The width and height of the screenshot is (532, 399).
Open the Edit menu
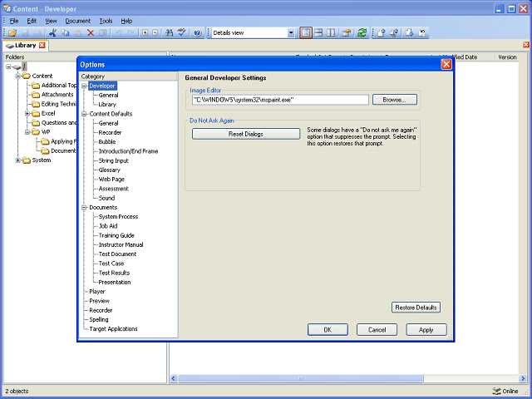pyautogui.click(x=32, y=21)
